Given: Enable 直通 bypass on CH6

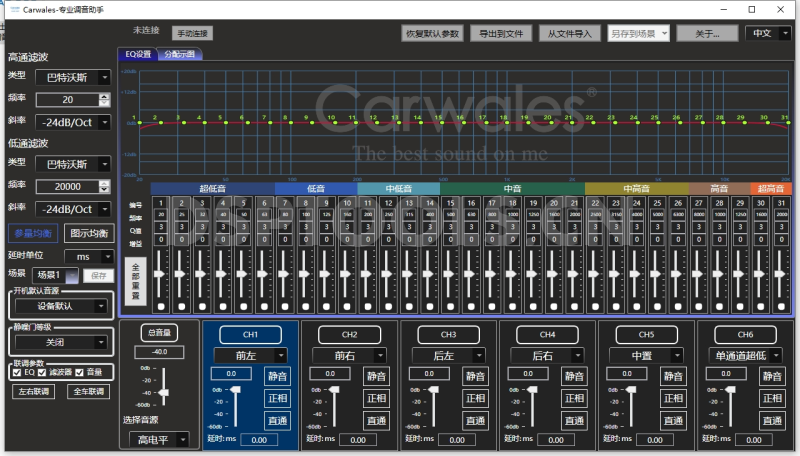Looking at the screenshot, I should [772, 420].
